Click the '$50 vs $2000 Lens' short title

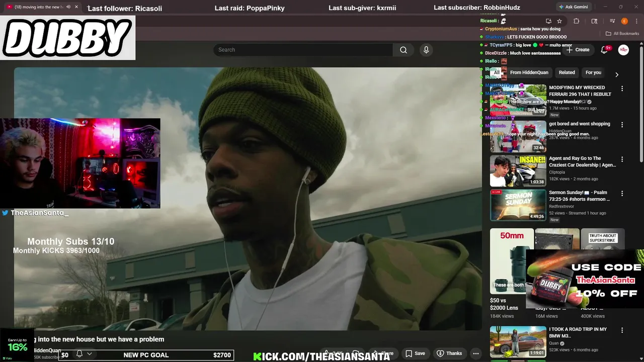pyautogui.click(x=504, y=304)
